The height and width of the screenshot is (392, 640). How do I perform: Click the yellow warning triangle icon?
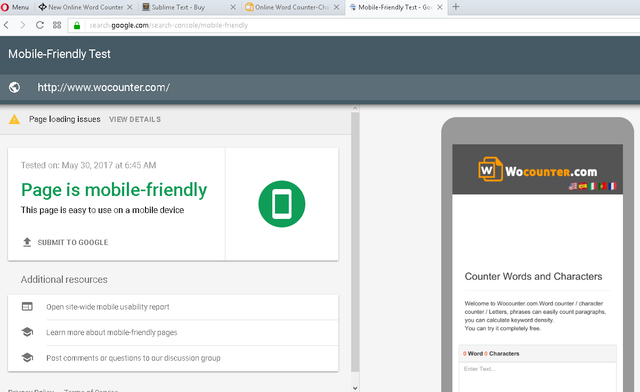click(14, 119)
